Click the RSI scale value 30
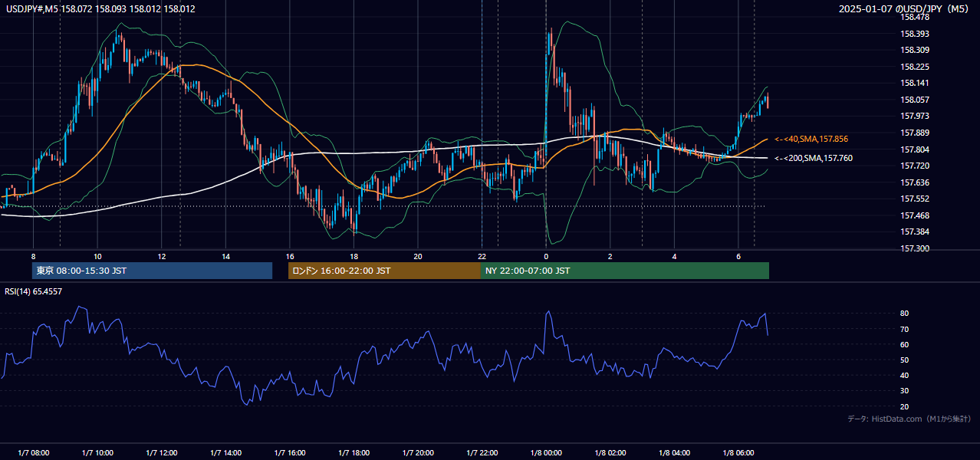The width and height of the screenshot is (980, 460). (x=905, y=391)
